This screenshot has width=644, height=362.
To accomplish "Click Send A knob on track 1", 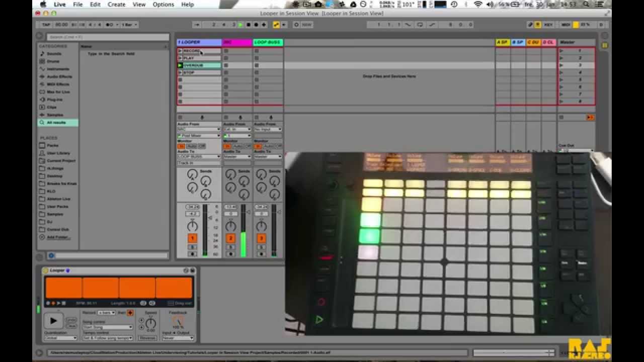I will 192,174.
